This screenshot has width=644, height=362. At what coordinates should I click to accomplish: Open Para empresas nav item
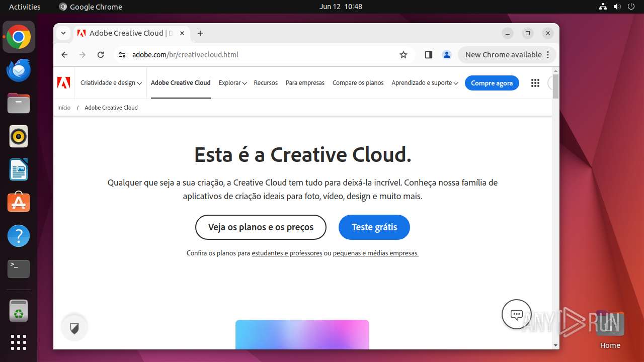coord(305,83)
